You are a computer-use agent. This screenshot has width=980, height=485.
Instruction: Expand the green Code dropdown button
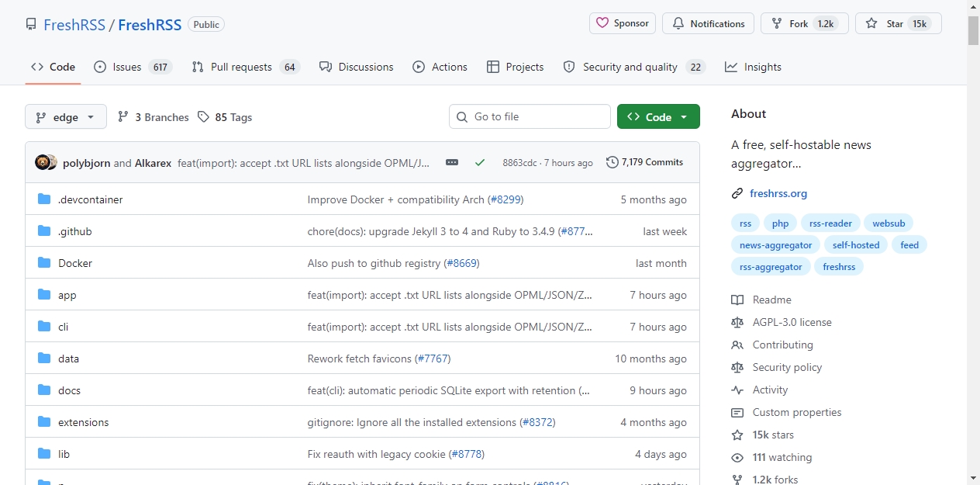point(658,116)
